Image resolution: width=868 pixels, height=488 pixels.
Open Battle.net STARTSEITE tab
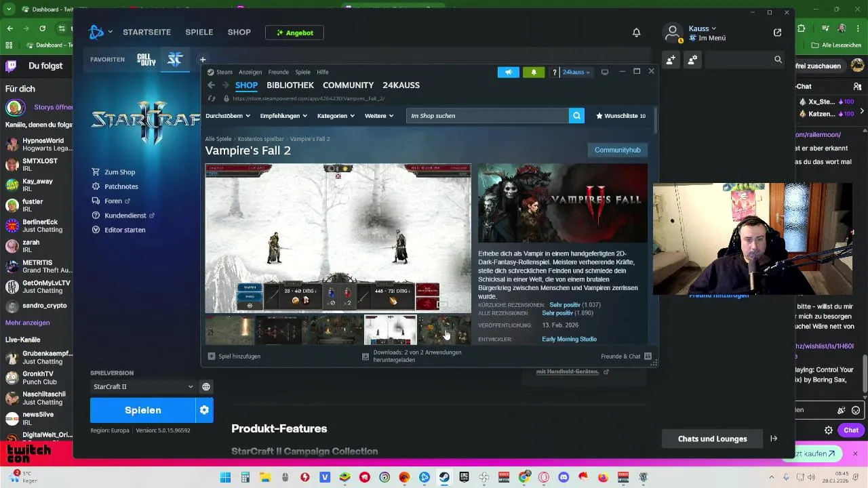pos(147,33)
